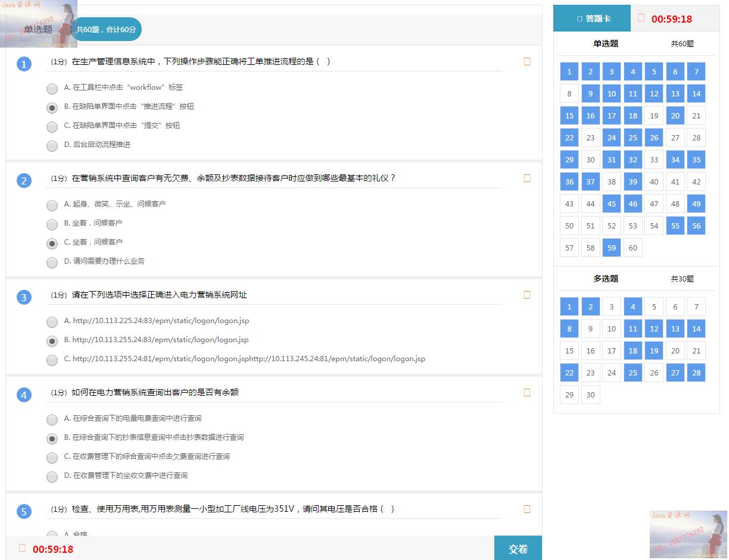Viewport: 729px width, 560px height.
Task: Jump to unanswered single-choice question 8
Action: (x=569, y=93)
